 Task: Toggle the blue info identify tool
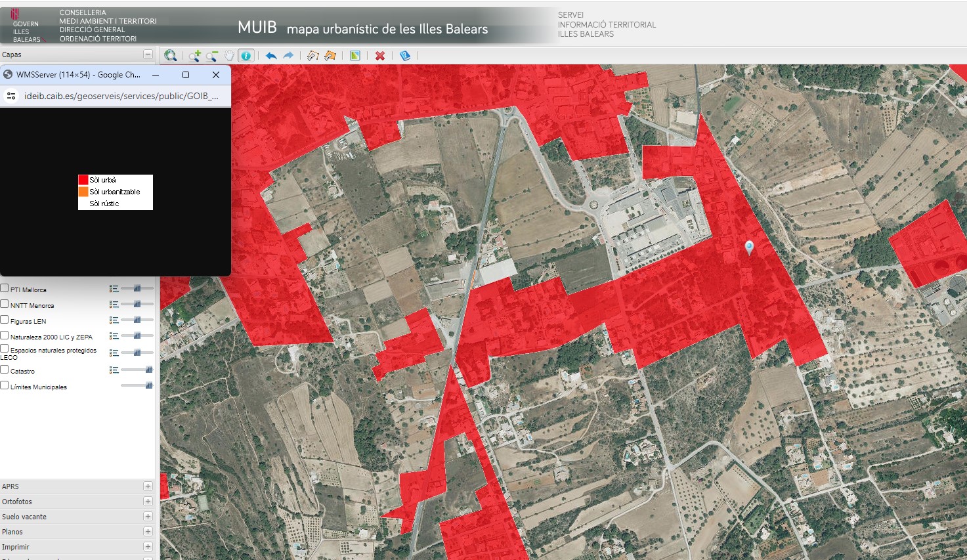tap(246, 56)
